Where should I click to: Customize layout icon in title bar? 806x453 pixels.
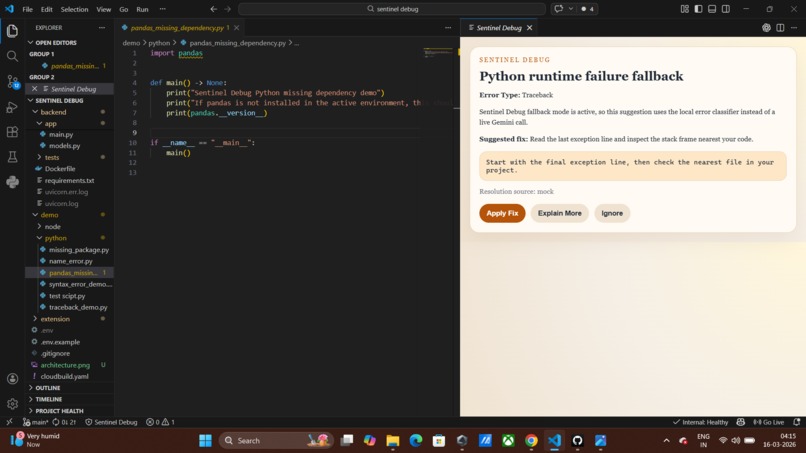pyautogui.click(x=685, y=9)
